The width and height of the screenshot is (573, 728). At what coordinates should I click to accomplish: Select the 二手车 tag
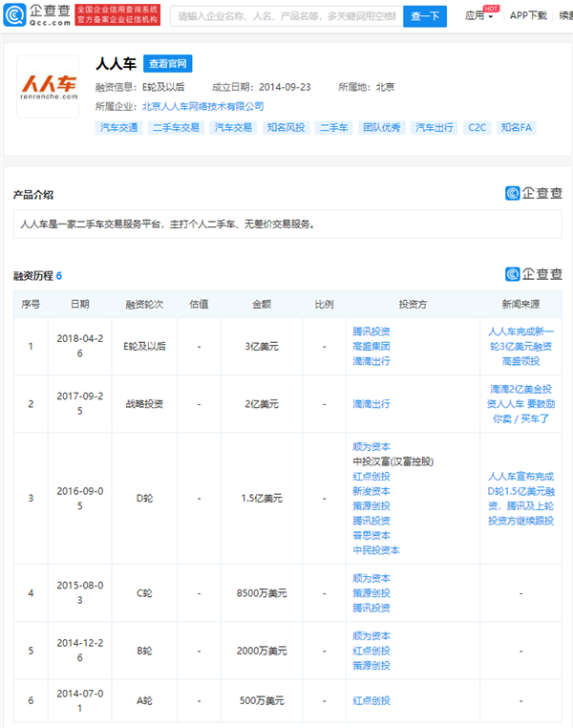click(333, 128)
